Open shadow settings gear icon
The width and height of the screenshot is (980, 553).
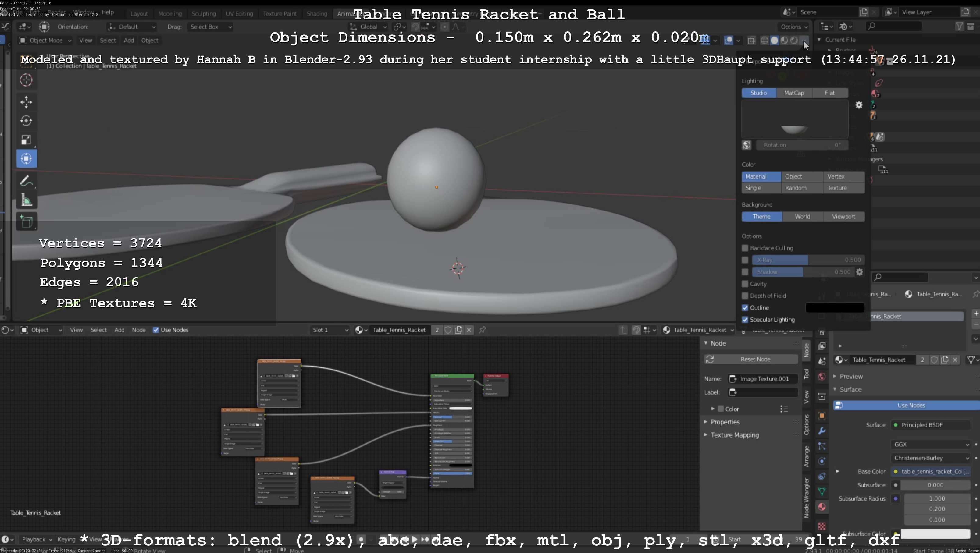point(859,272)
